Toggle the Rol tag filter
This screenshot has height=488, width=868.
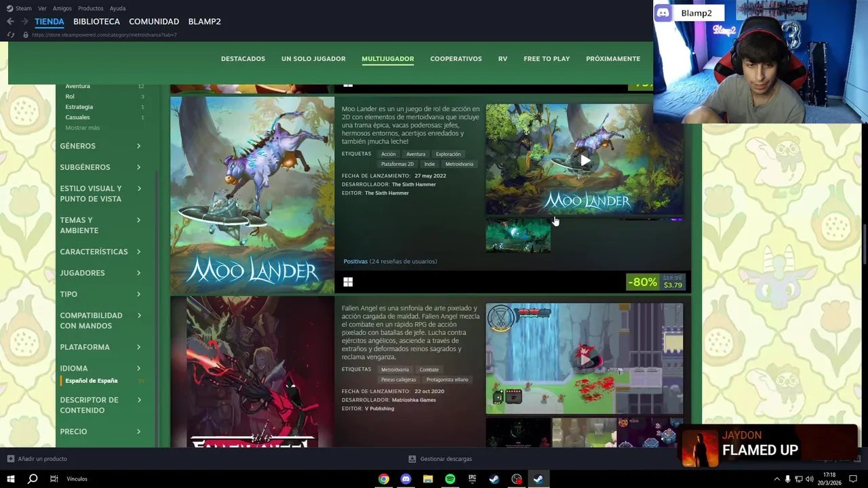coord(70,96)
